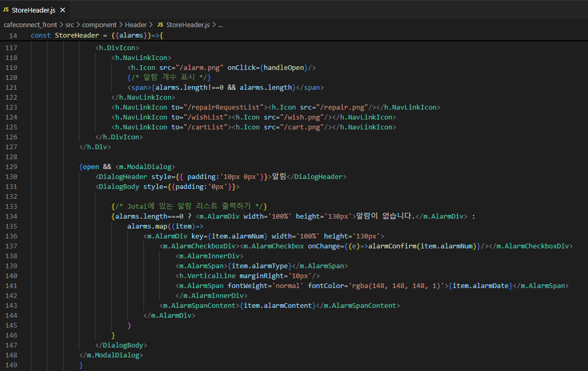Image resolution: width=588 pixels, height=371 pixels.
Task: Click line number 134
Action: pyautogui.click(x=11, y=217)
